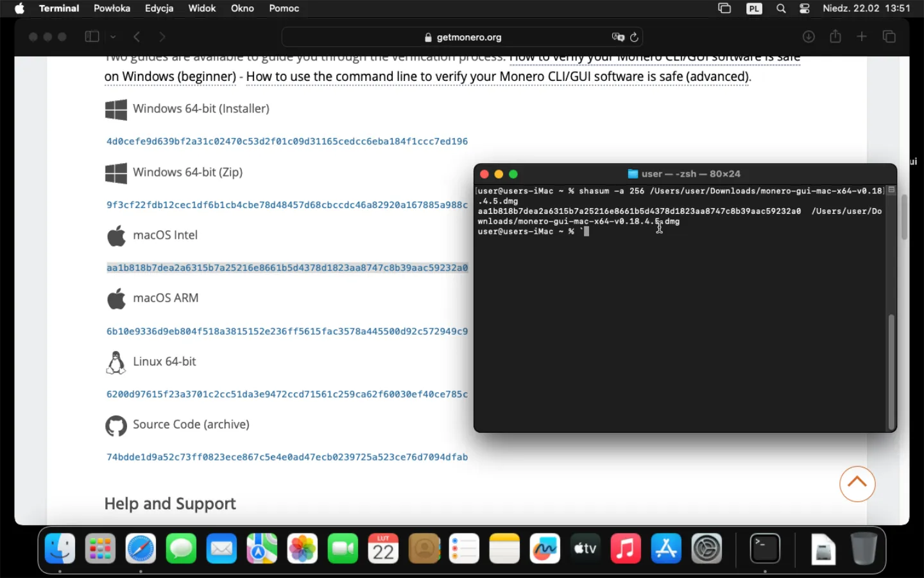Select the Linux 64-bit download
Screen dimensions: 924x578
(x=151, y=362)
